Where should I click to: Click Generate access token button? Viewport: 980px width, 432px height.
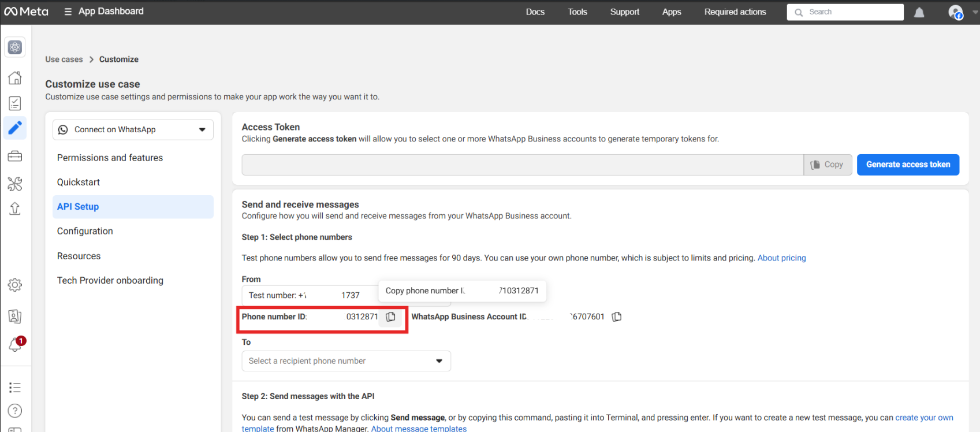point(908,165)
